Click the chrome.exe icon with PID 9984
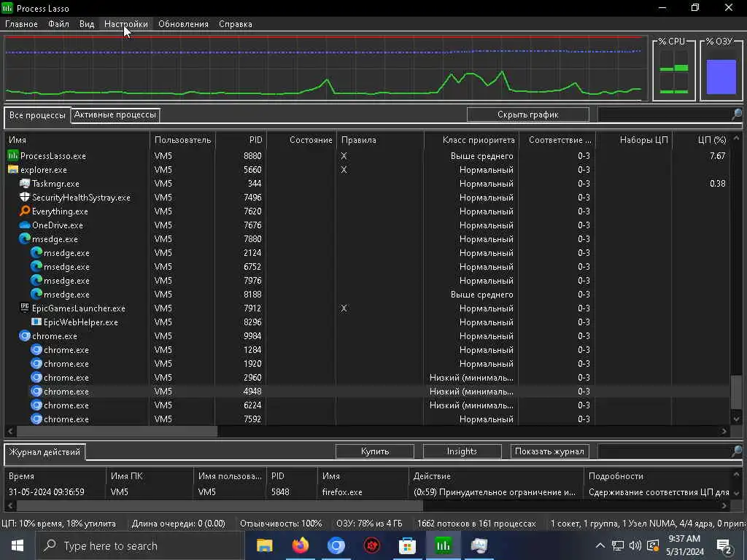Image resolution: width=747 pixels, height=560 pixels. (x=25, y=335)
